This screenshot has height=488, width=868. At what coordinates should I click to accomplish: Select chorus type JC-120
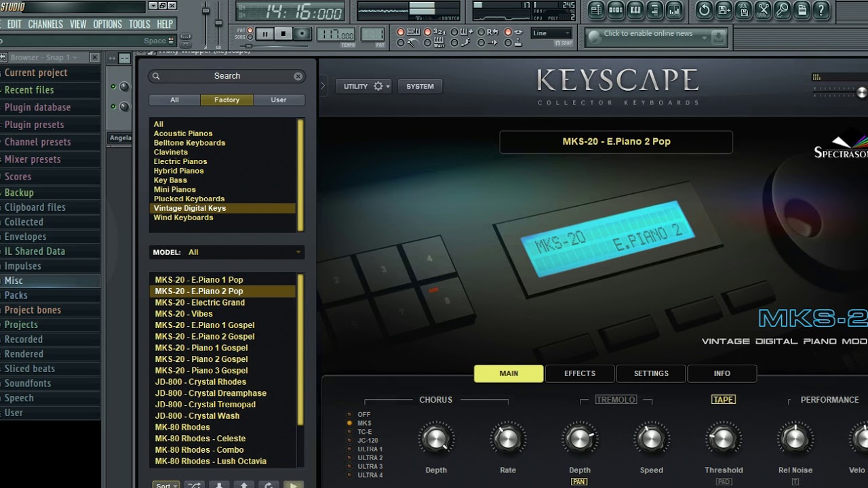click(362, 441)
